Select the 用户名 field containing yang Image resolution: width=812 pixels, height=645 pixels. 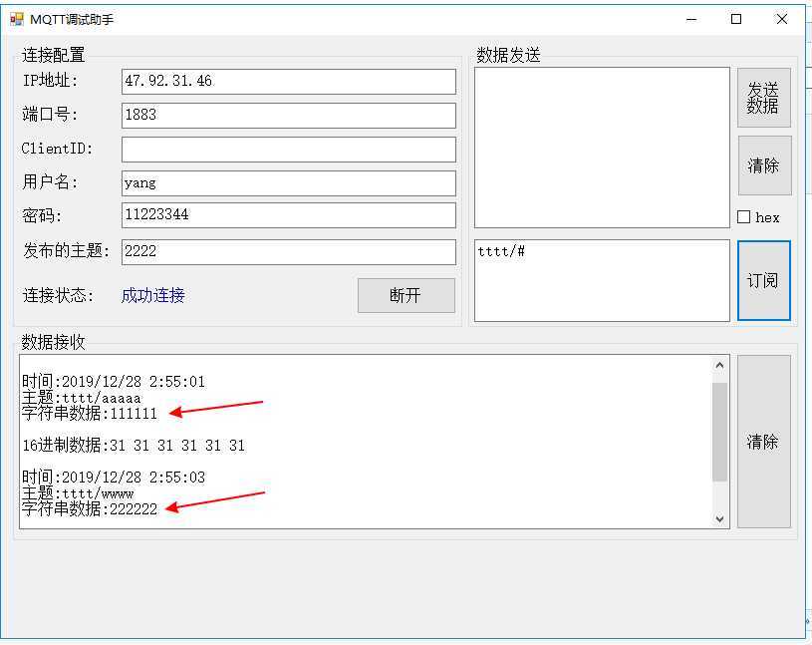click(x=289, y=183)
